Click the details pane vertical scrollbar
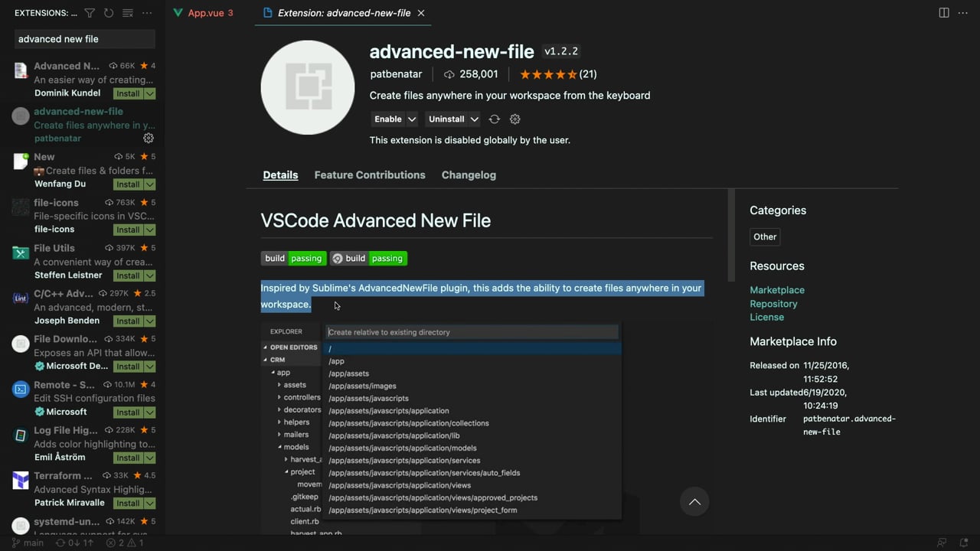This screenshot has width=980, height=551. [731, 235]
